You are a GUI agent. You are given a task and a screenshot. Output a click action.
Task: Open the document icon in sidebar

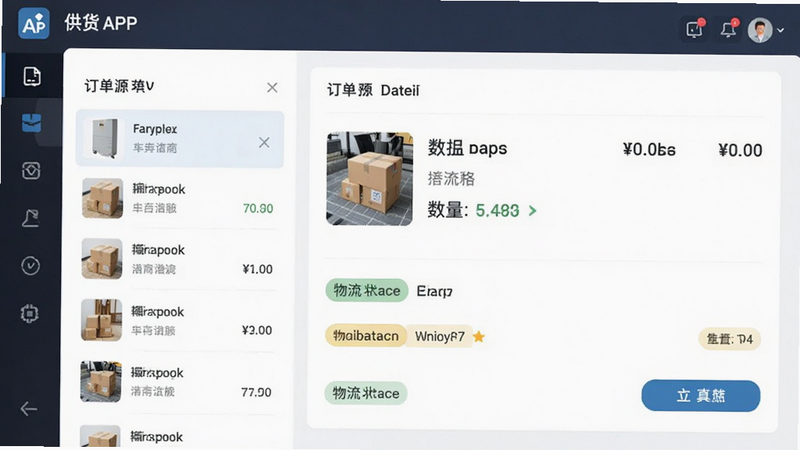click(32, 77)
